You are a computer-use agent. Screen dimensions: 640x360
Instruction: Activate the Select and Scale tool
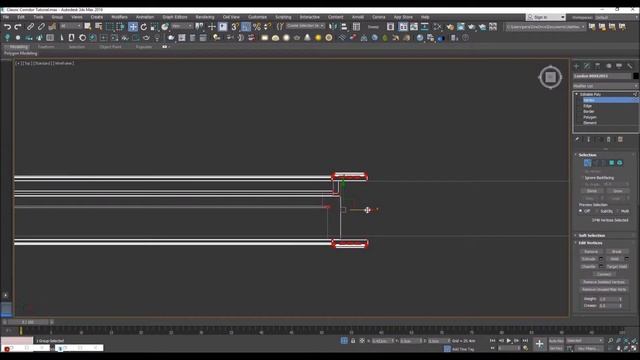click(x=154, y=27)
